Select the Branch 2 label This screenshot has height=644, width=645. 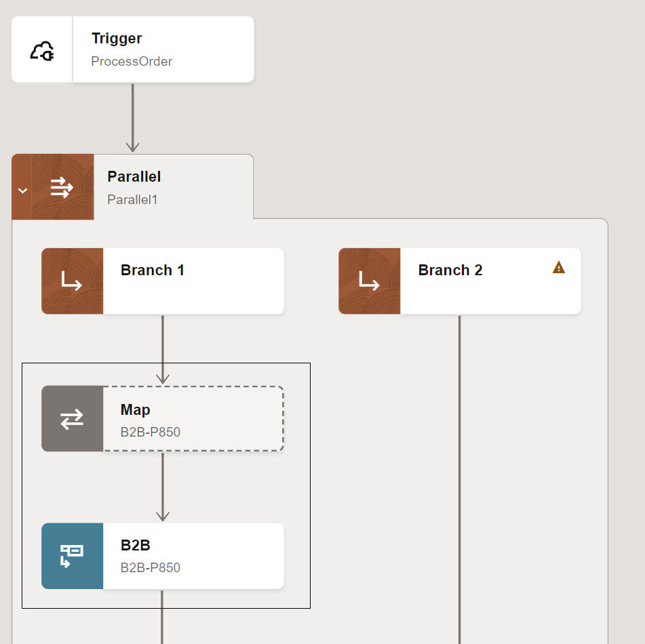[x=450, y=270]
